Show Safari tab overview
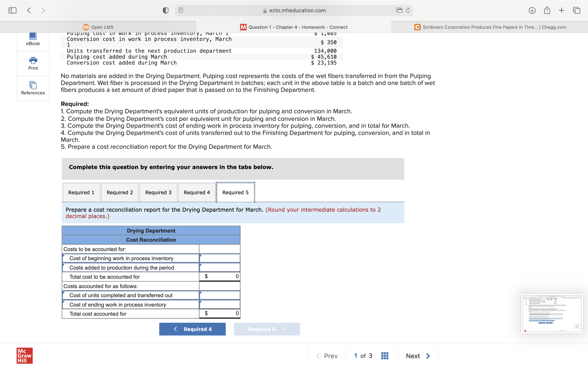The image size is (588, 367). point(577,10)
